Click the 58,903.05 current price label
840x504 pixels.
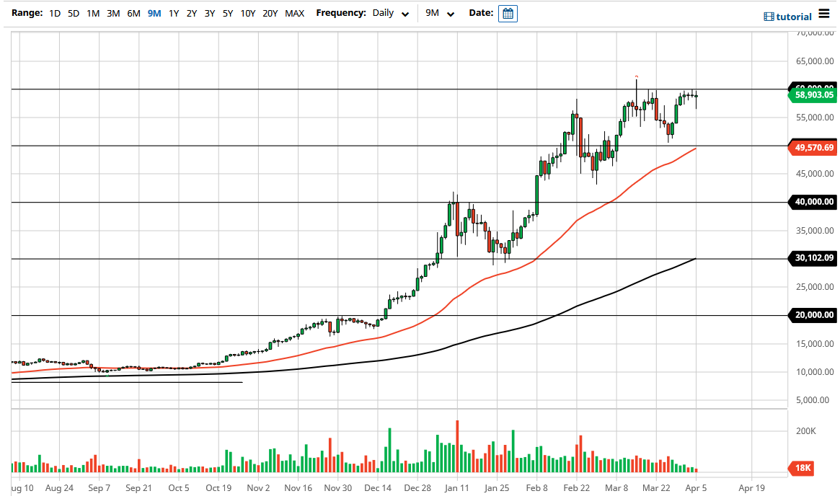[x=813, y=94]
